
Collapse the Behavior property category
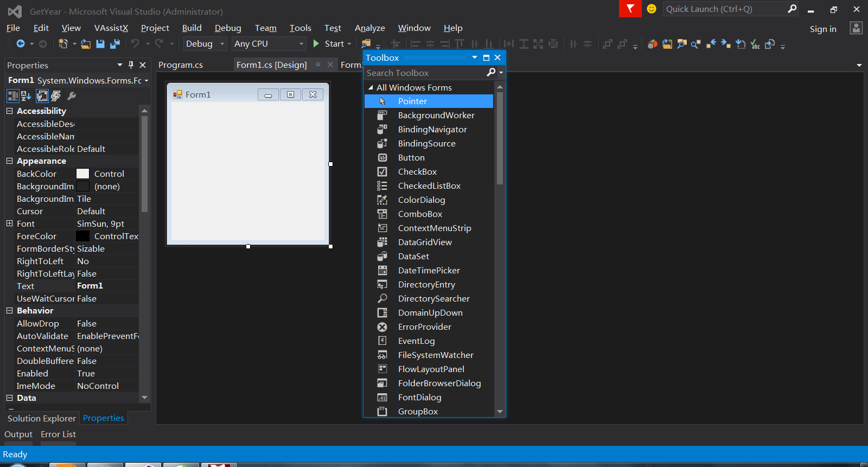(x=9, y=311)
